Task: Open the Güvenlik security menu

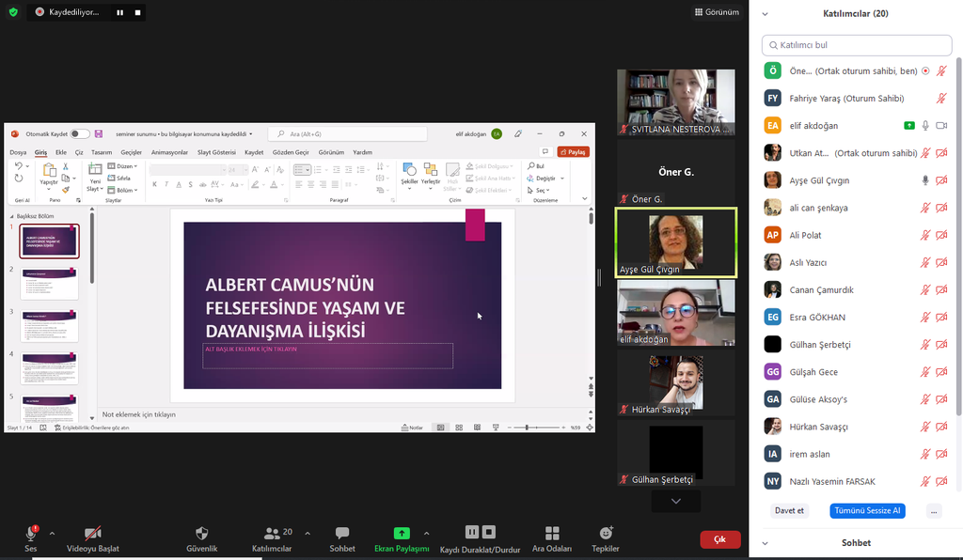Action: [201, 538]
